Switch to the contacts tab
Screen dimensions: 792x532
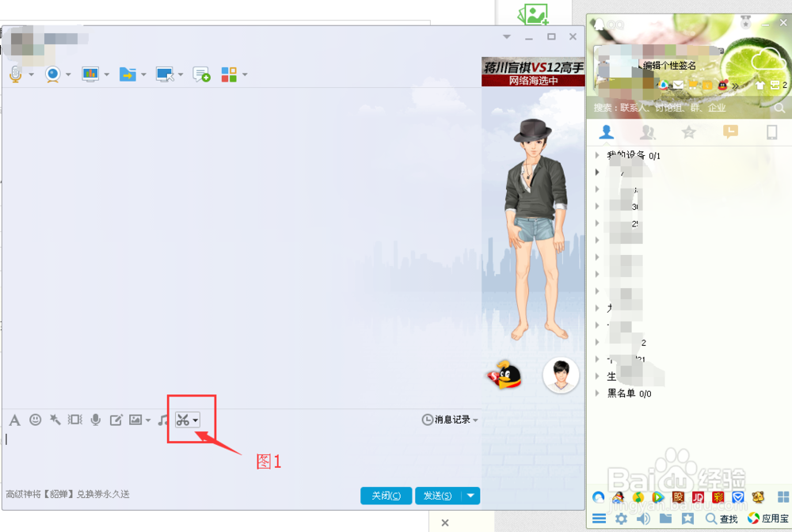(606, 132)
